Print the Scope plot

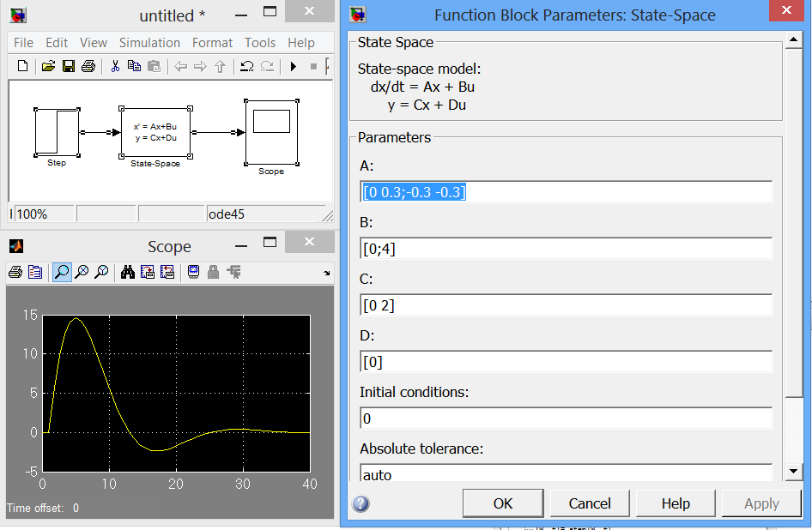15,272
